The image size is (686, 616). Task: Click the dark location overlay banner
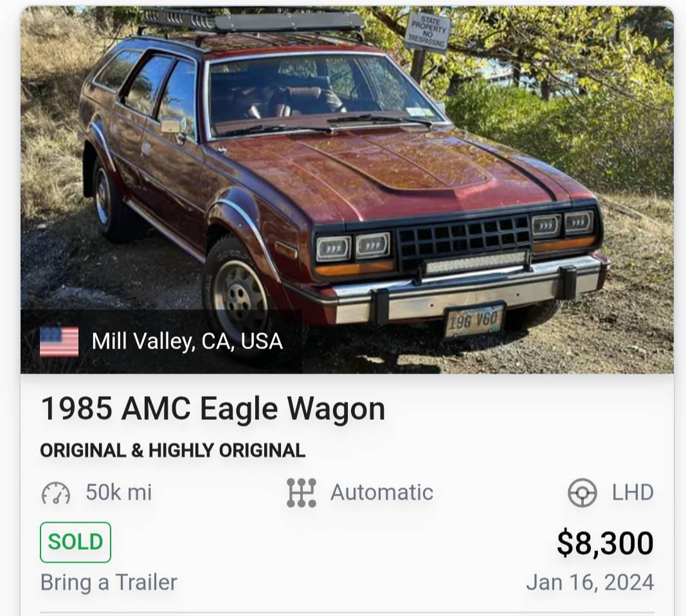pos(161,341)
